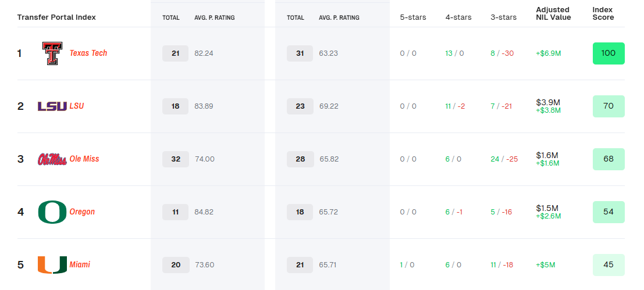
Task: Click the Miami team logo
Action: tap(52, 265)
